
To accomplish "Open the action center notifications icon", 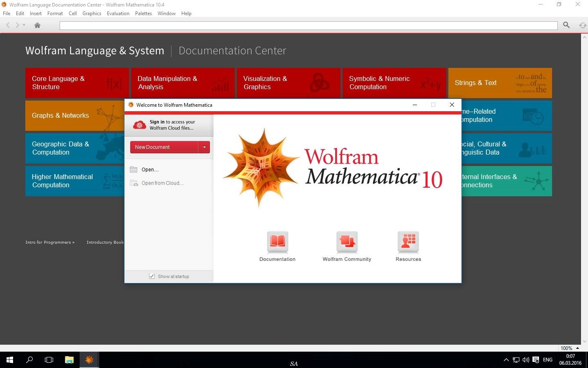I will pos(536,360).
